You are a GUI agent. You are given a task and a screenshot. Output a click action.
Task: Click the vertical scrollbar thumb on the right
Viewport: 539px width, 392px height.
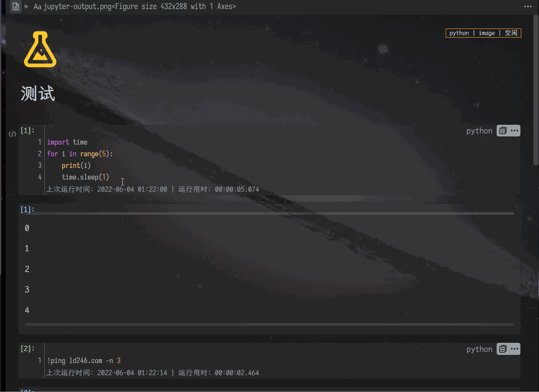tap(536, 89)
